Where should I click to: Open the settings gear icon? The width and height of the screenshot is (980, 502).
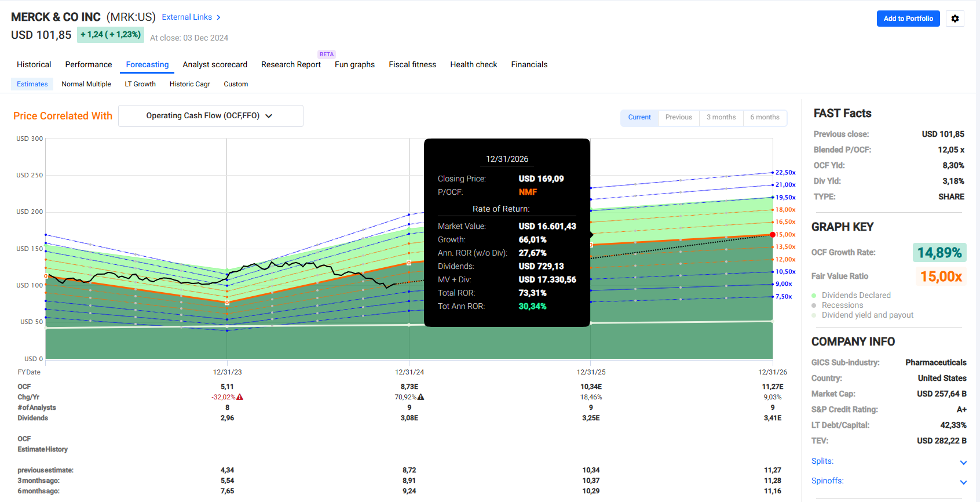[955, 19]
